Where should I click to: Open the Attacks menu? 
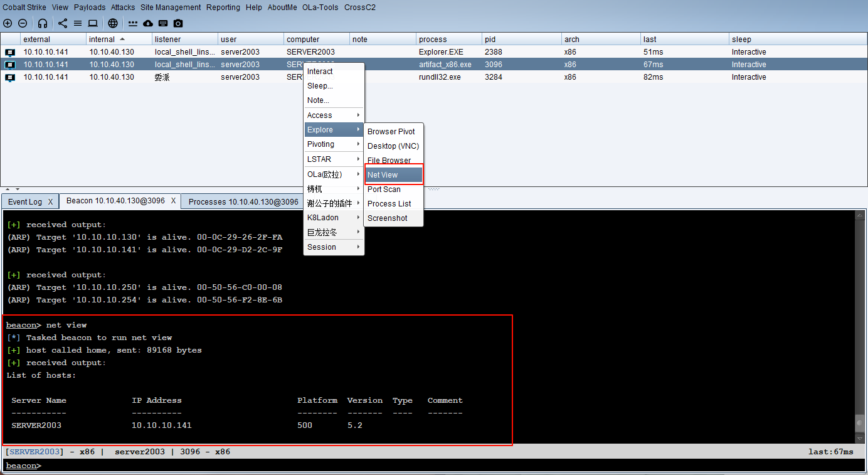point(123,8)
